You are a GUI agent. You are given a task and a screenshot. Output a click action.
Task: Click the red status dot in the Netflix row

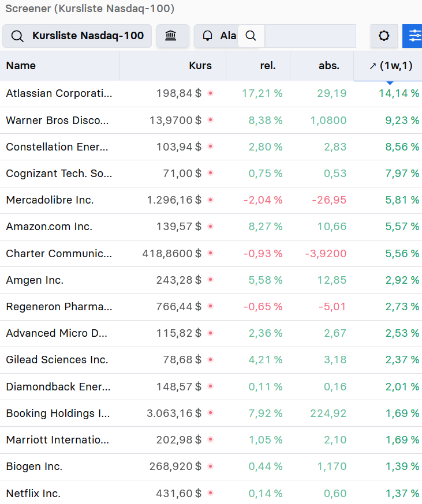(x=211, y=493)
